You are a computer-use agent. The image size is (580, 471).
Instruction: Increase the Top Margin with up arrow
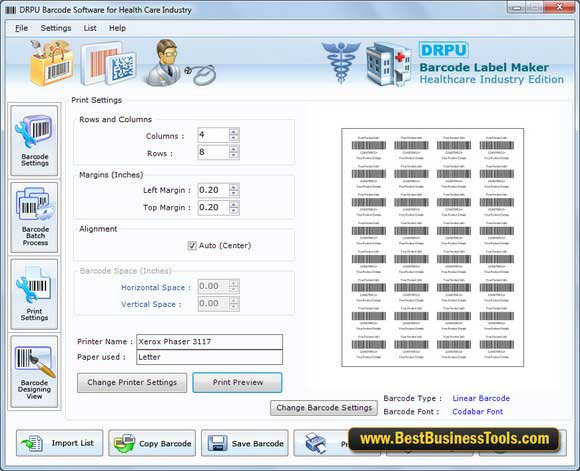234,204
